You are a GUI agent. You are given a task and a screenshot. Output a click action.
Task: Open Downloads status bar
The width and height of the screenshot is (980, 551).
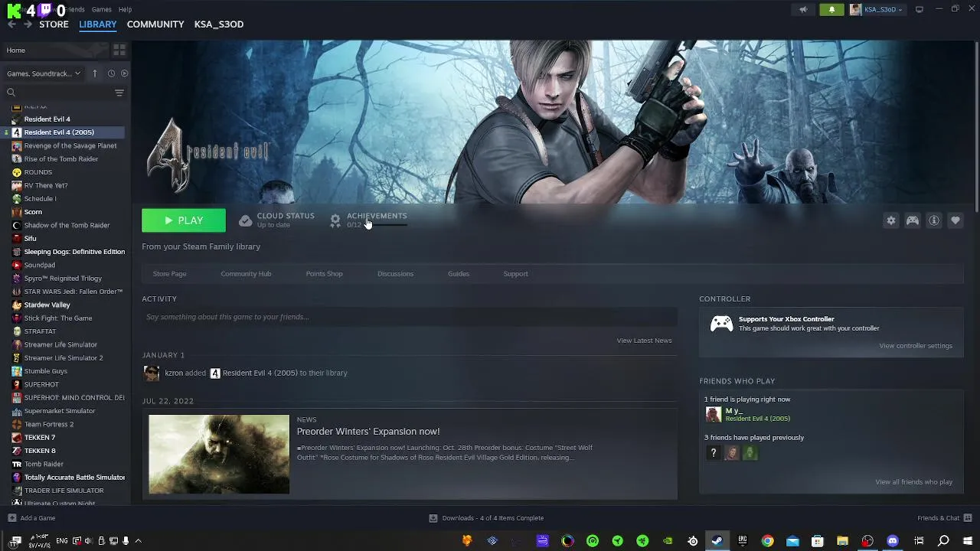[486, 518]
